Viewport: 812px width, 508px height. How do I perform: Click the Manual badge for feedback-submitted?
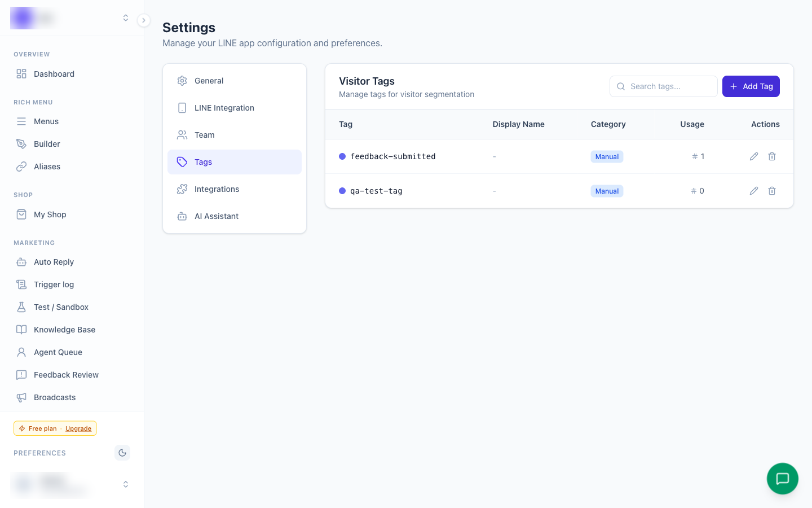pos(607,156)
